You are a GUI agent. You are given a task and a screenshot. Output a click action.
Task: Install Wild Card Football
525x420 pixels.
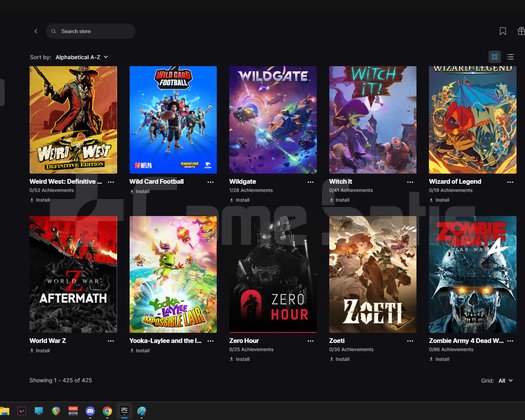click(x=140, y=191)
